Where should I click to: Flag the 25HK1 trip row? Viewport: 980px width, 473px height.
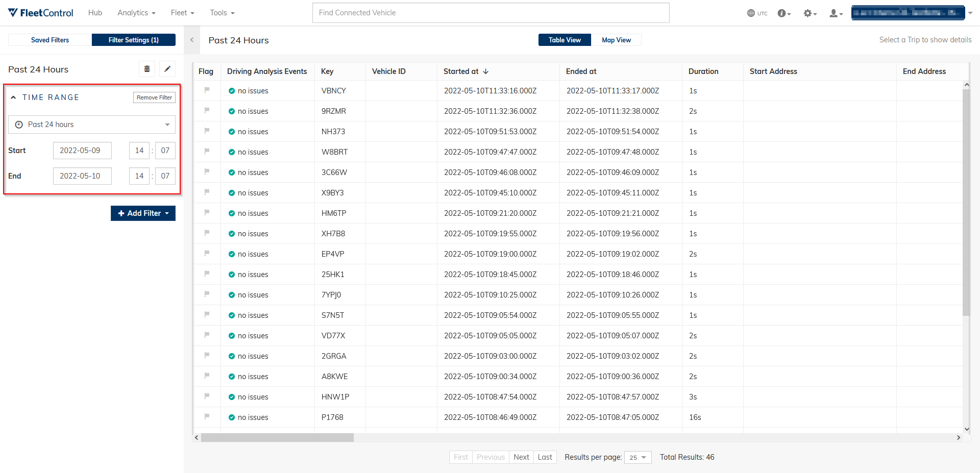207,273
